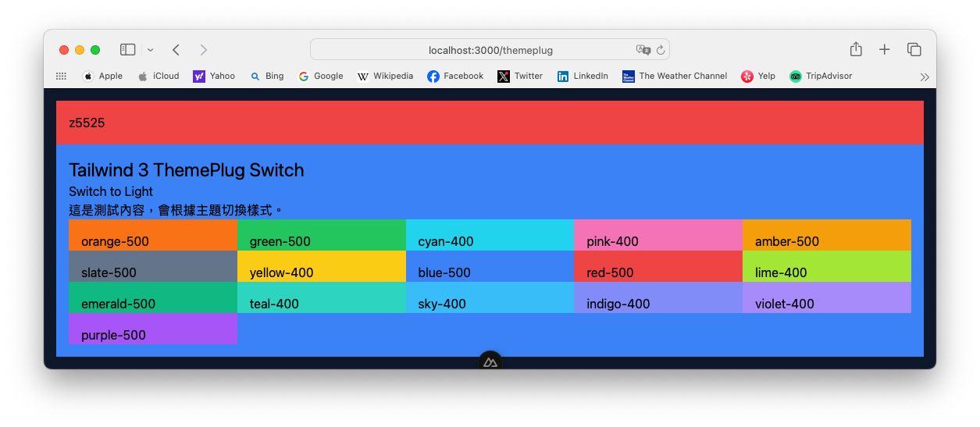The image size is (980, 427).
Task: Open the Share icon in toolbar
Action: pos(856,49)
